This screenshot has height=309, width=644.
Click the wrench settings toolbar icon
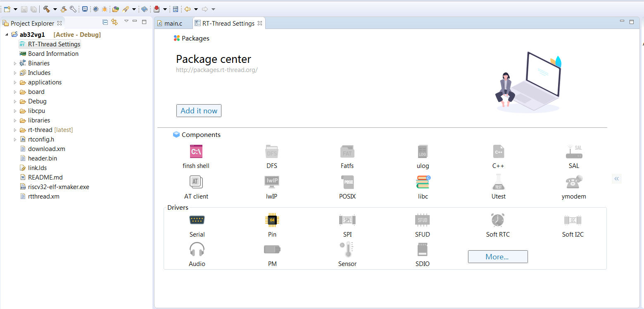(73, 9)
